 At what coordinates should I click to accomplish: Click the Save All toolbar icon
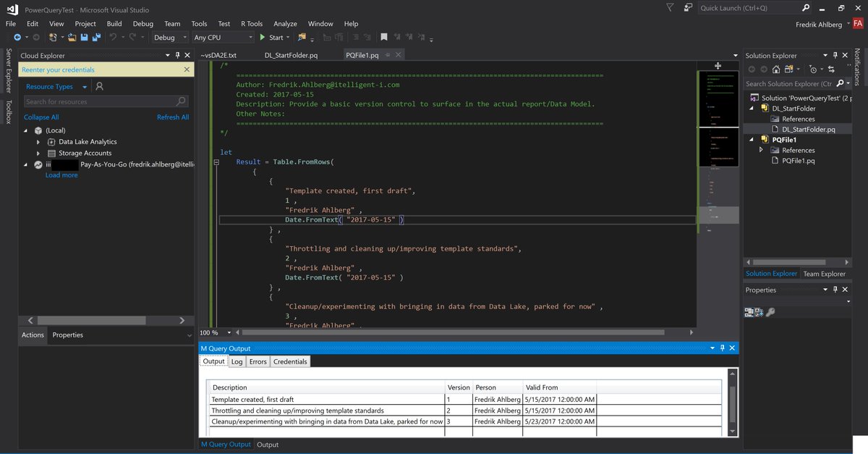(x=96, y=37)
